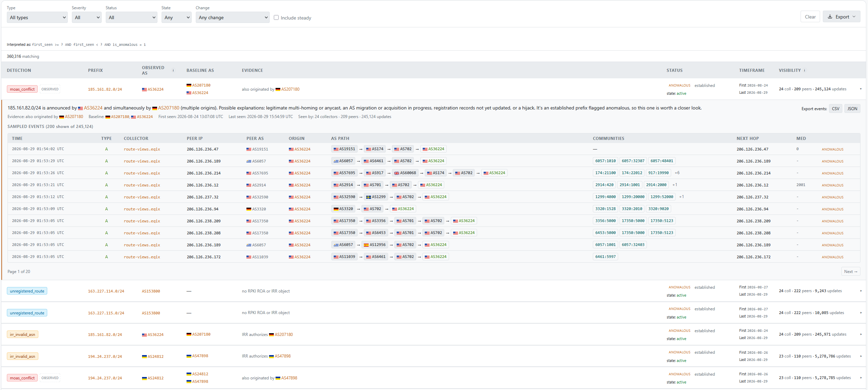The image size is (868, 390).
Task: Click the Communities column header
Action: tap(608, 139)
